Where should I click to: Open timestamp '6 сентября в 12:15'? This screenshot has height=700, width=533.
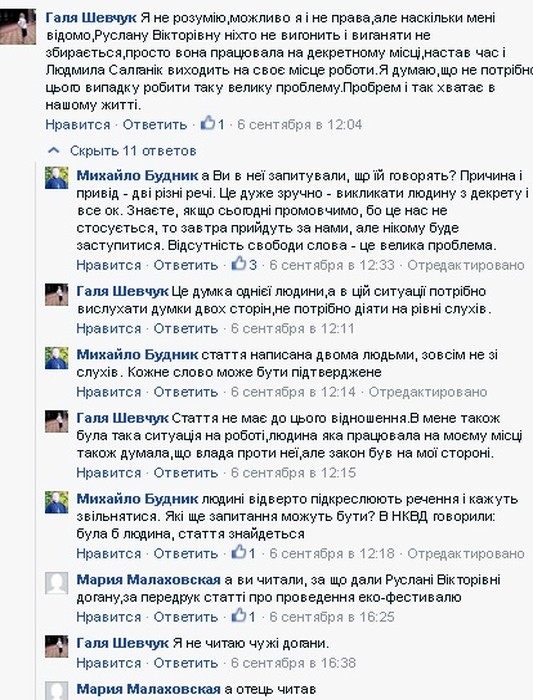point(293,473)
